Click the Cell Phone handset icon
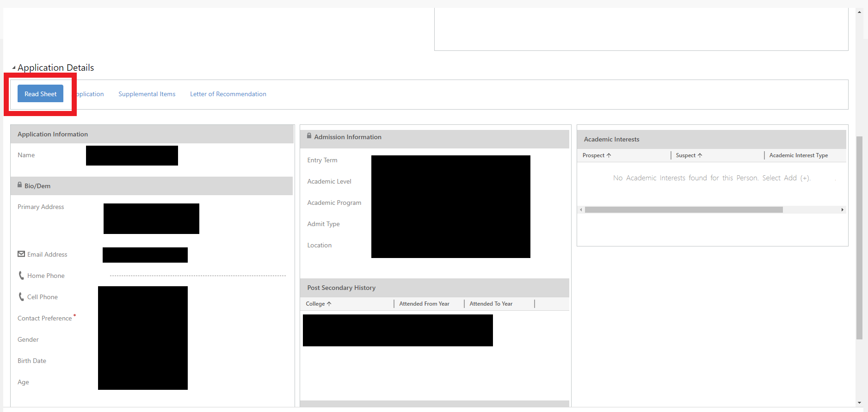The height and width of the screenshot is (412, 868). [x=21, y=297]
